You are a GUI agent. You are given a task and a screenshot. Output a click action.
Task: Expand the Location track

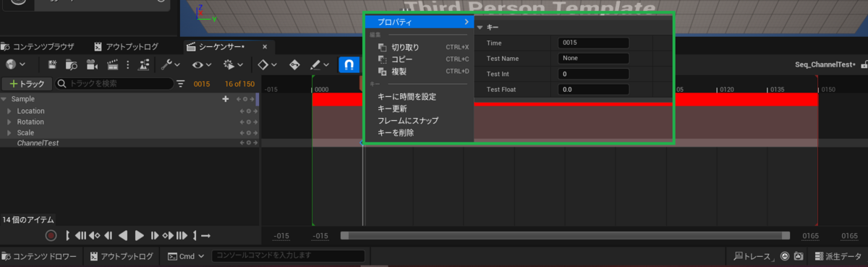click(9, 111)
